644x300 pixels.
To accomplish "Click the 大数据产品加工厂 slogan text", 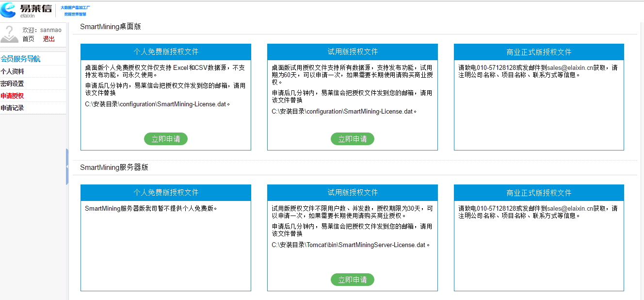I will [75, 8].
